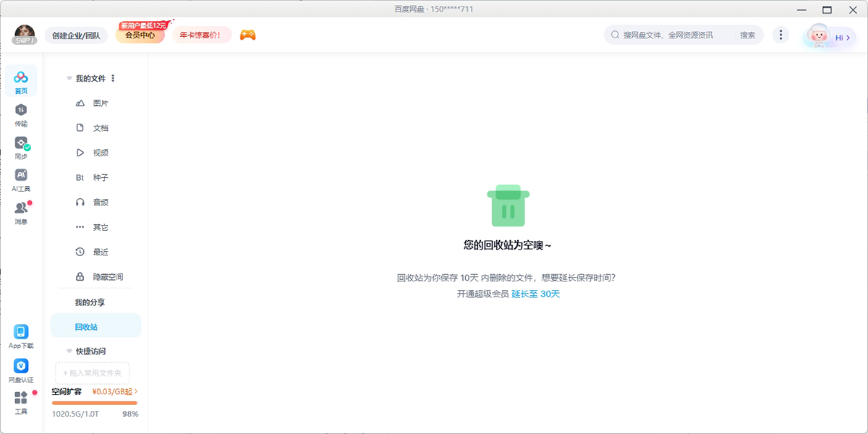868x434 pixels.
Task: Click the Hi mascot assistant
Action: [829, 36]
